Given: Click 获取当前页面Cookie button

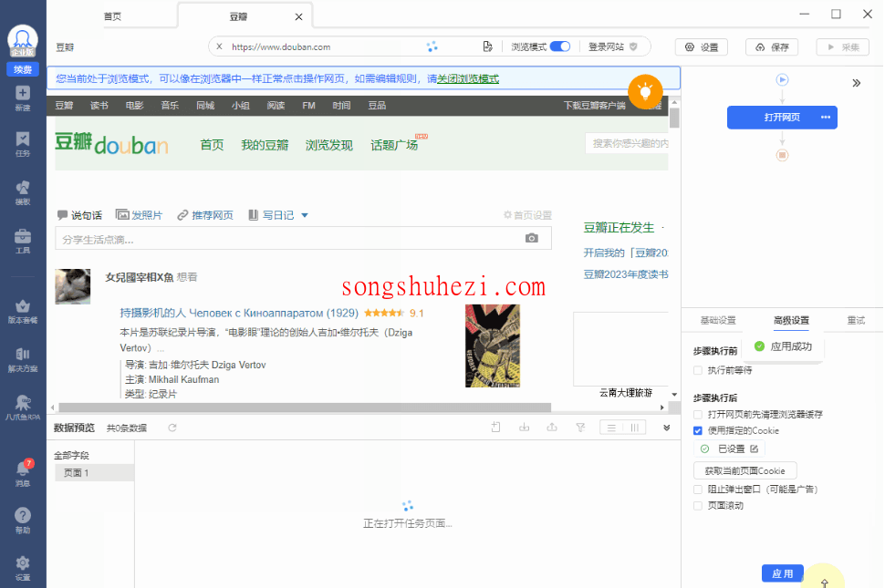Looking at the screenshot, I should click(x=745, y=470).
